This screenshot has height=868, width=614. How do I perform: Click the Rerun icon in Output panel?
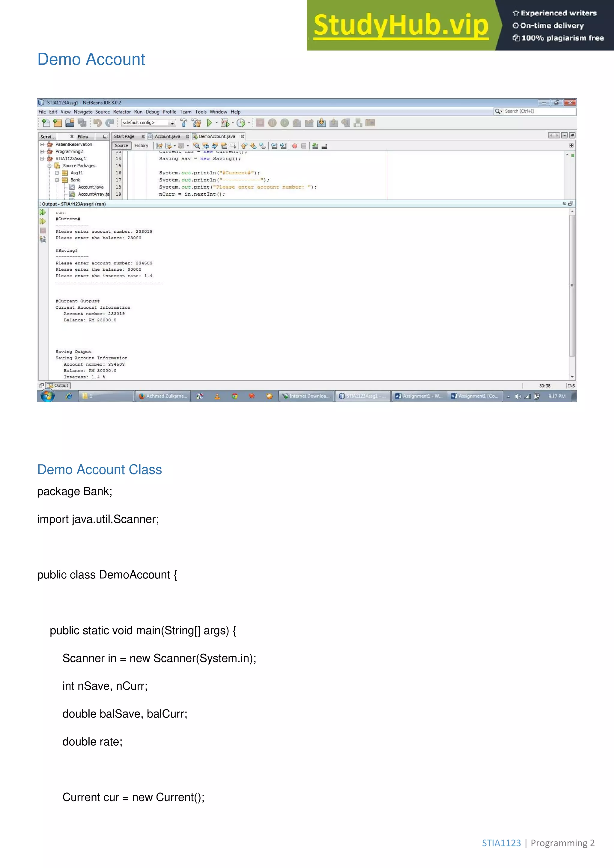43,212
